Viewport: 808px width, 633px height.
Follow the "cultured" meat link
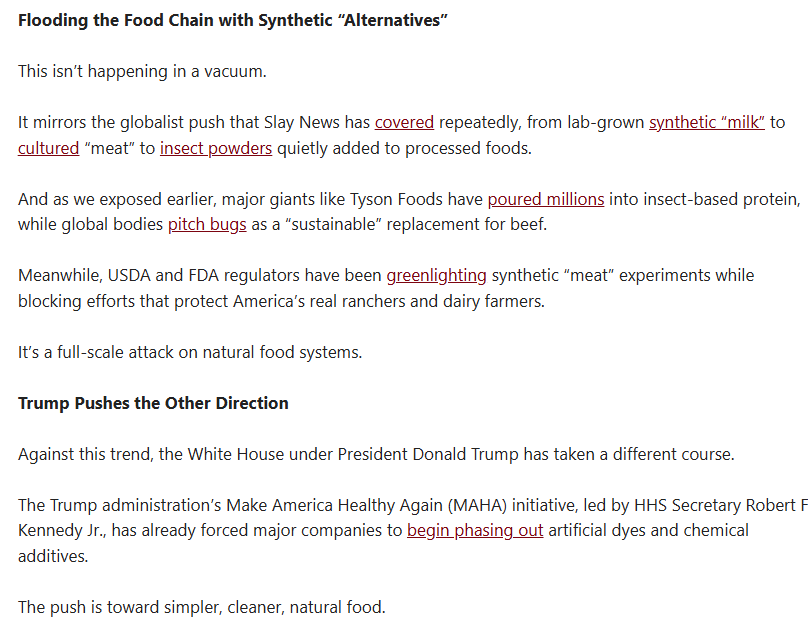click(x=48, y=148)
